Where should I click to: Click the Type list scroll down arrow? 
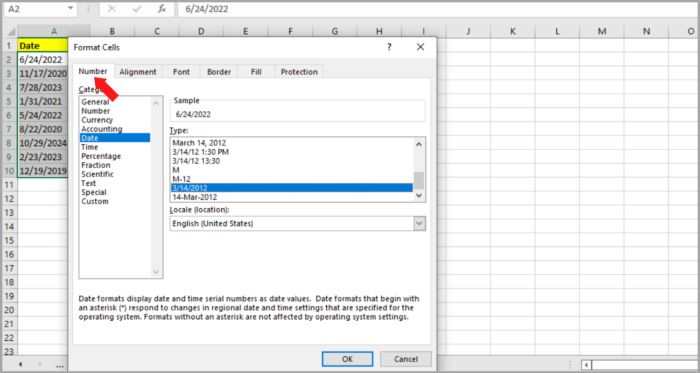[x=419, y=195]
